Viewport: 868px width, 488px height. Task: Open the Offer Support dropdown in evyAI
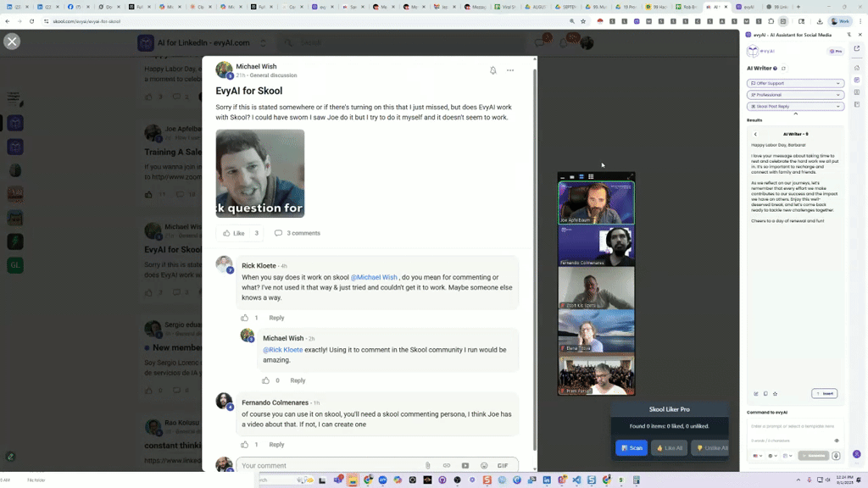click(x=795, y=83)
